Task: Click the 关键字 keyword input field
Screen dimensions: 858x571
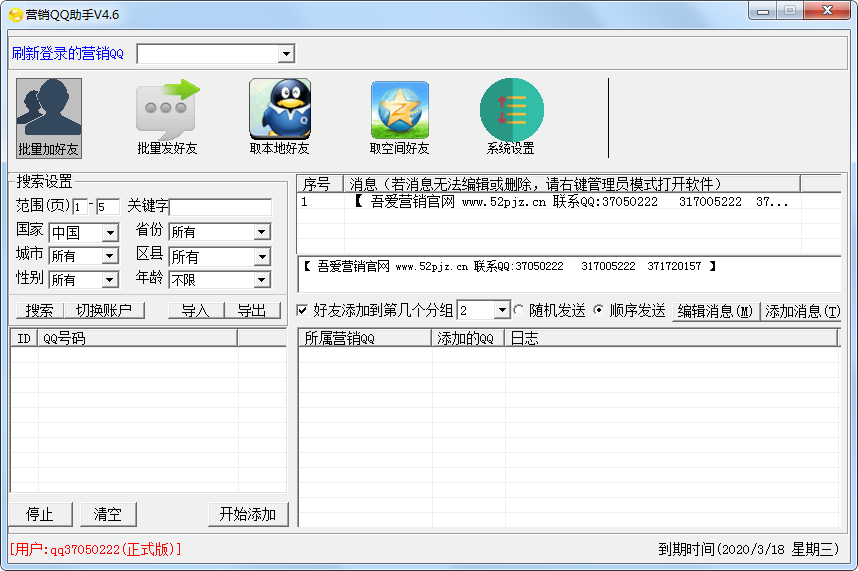Action: pos(220,207)
